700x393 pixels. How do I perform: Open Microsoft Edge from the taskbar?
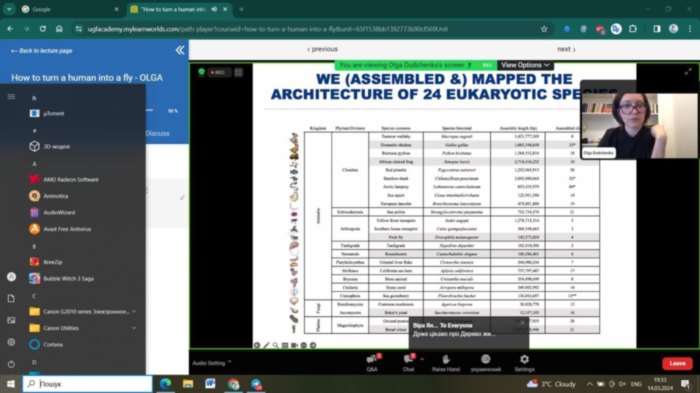pos(166,384)
